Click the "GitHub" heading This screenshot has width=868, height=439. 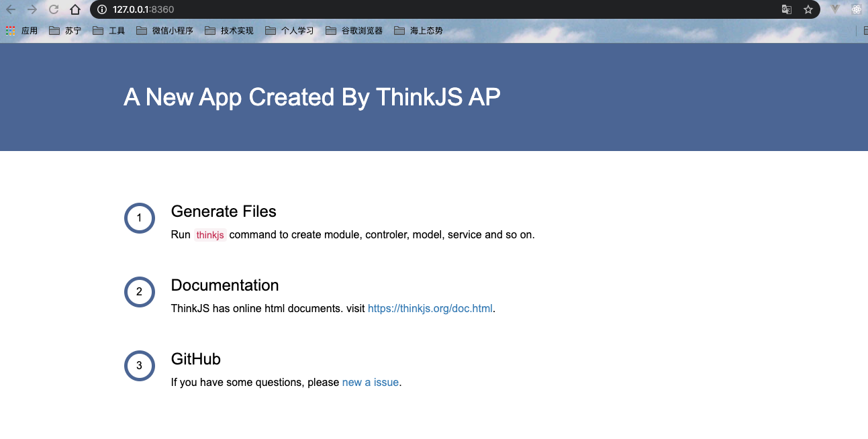(x=196, y=359)
